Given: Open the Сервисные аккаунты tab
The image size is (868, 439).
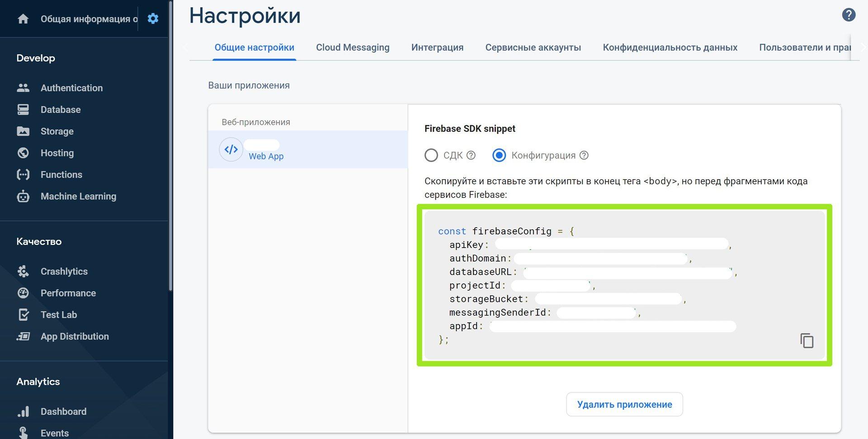Looking at the screenshot, I should click(533, 48).
